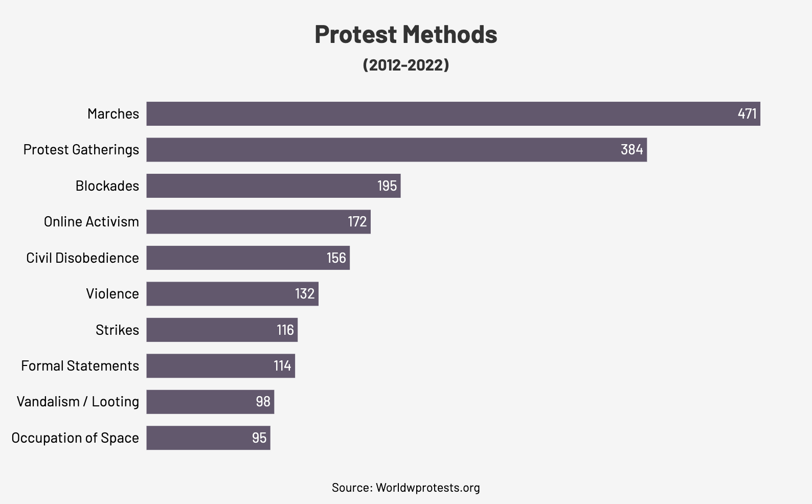Click the Vandalism / Looting axis label

coord(78,402)
